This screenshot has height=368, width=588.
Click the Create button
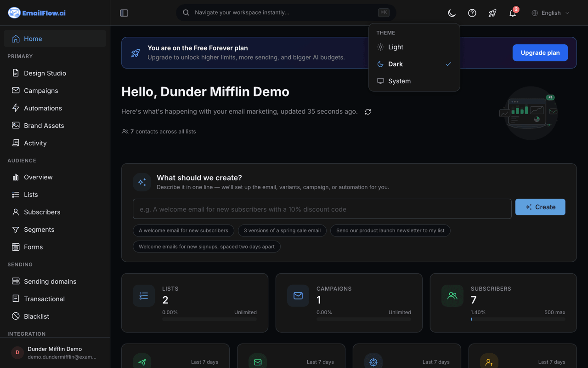540,207
